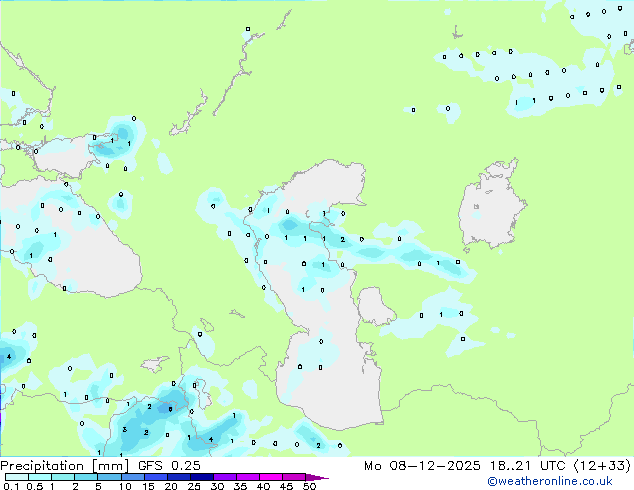Viewport: 634px width, 490px height.
Task: Click the legend label '0.1'
Action: (x=12, y=486)
